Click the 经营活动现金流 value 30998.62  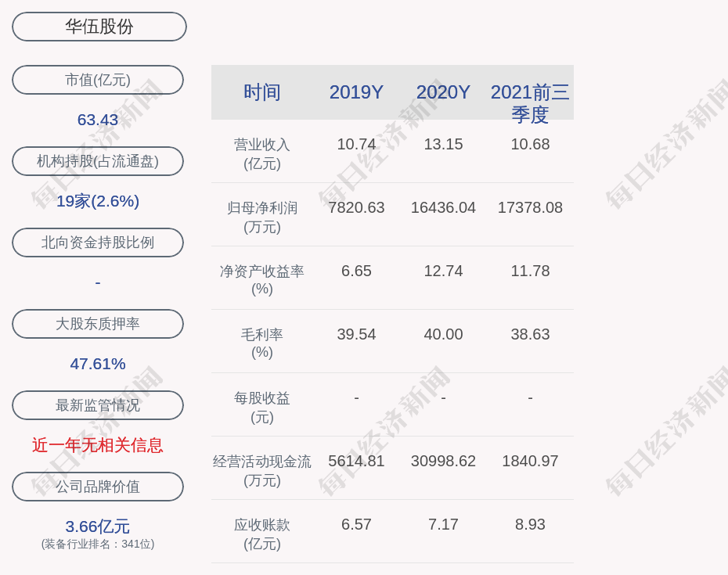[x=443, y=462]
